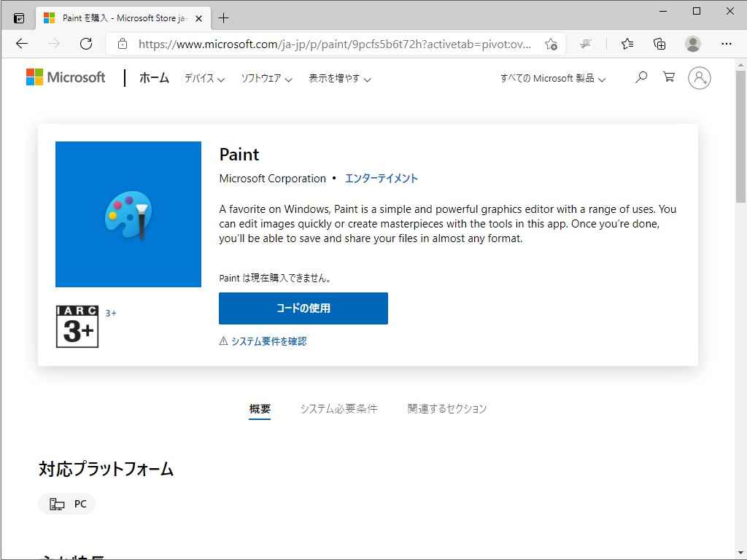
Task: Open the システム要件を確認 link
Action: coord(269,341)
